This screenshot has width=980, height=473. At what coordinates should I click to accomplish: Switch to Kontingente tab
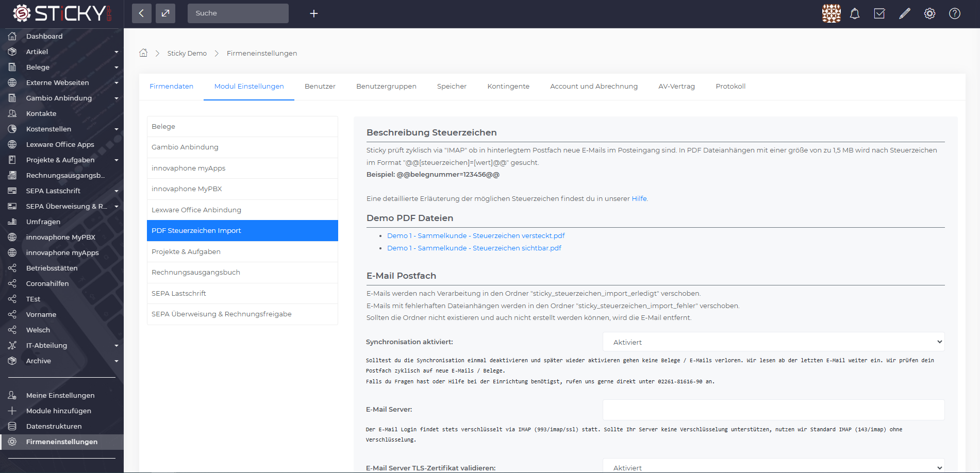(508, 86)
